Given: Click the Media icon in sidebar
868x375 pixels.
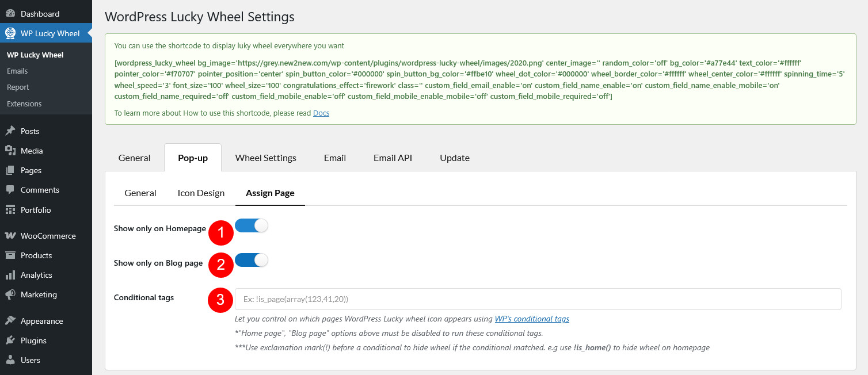Looking at the screenshot, I should 10,151.
